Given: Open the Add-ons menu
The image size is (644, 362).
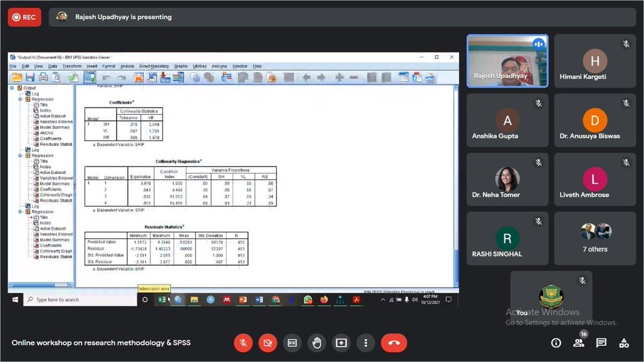Looking at the screenshot, I should 219,66.
